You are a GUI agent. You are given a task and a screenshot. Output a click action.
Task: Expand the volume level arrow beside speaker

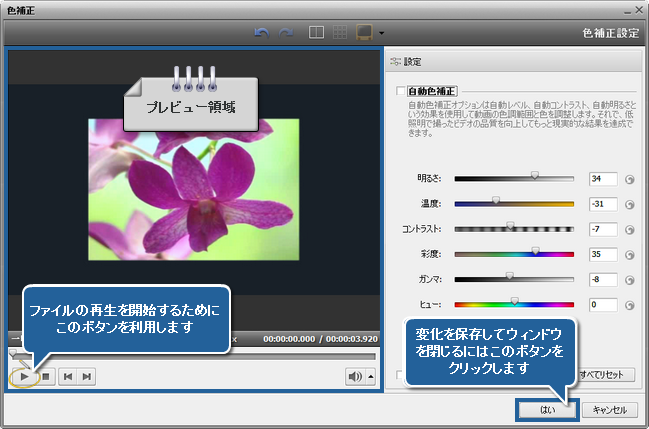pos(371,376)
